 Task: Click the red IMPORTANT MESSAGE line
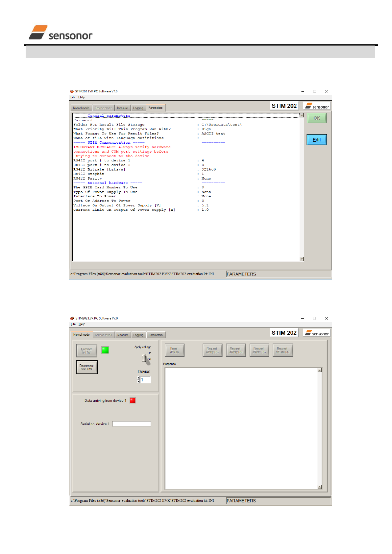point(122,147)
